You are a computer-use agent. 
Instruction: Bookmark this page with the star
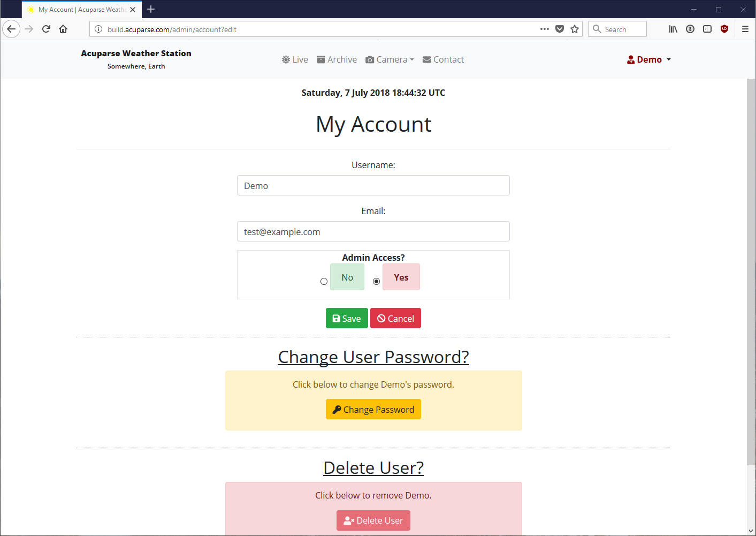(x=575, y=29)
